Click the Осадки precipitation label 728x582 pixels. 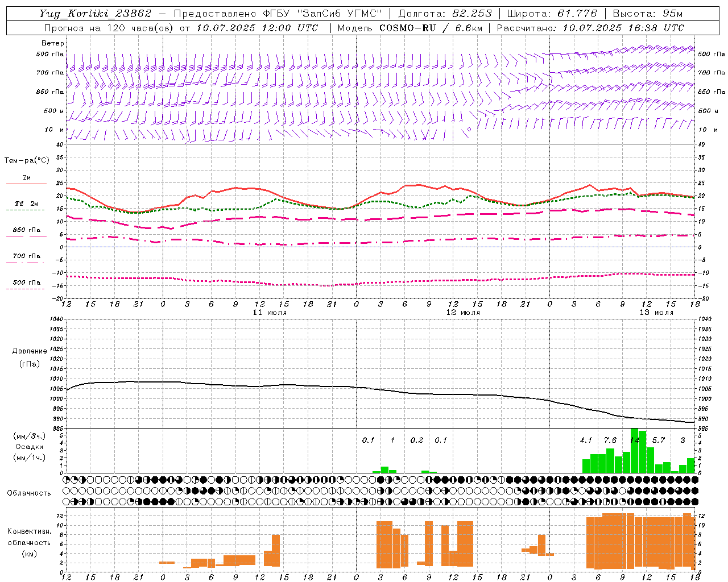tap(30, 447)
